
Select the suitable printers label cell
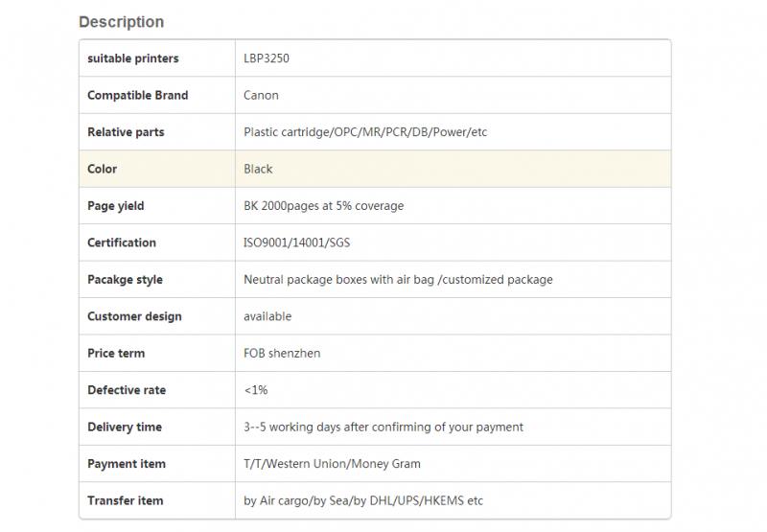(157, 58)
